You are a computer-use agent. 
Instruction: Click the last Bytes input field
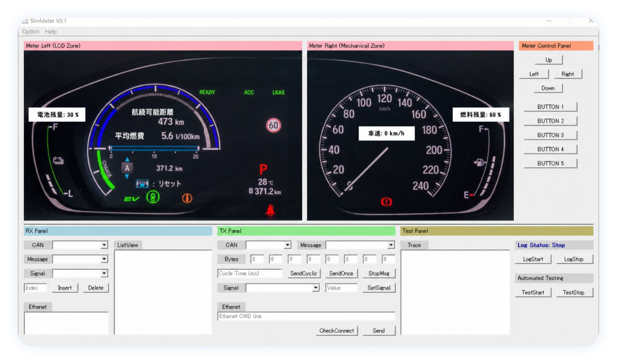click(x=388, y=259)
